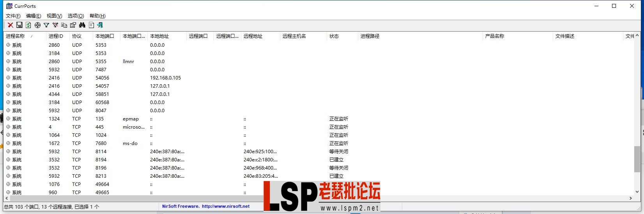
Task: Click the HTML report page icon
Action: click(x=91, y=25)
